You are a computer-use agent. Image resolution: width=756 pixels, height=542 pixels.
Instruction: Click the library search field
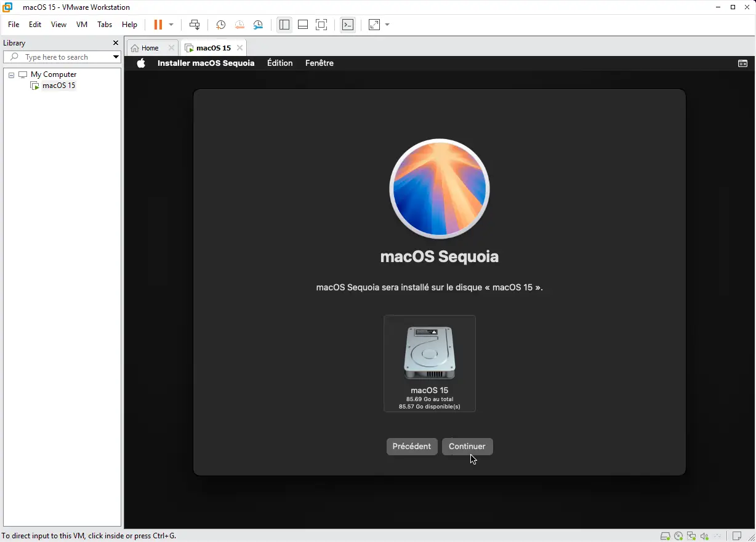pos(62,57)
